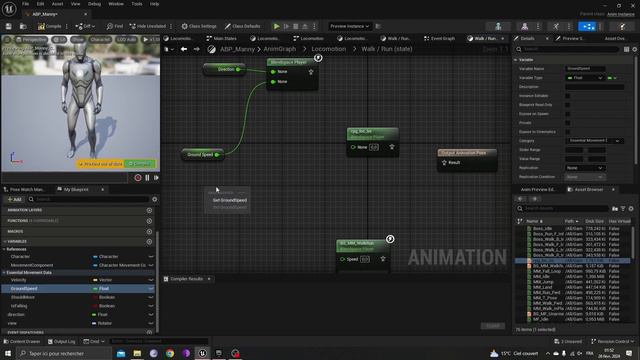Viewport: 640px width, 360px height.
Task: Collapse the References category
Action: click(4, 249)
